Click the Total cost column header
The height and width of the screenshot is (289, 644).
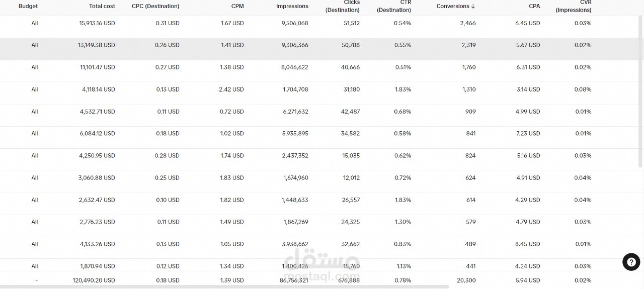pyautogui.click(x=102, y=6)
